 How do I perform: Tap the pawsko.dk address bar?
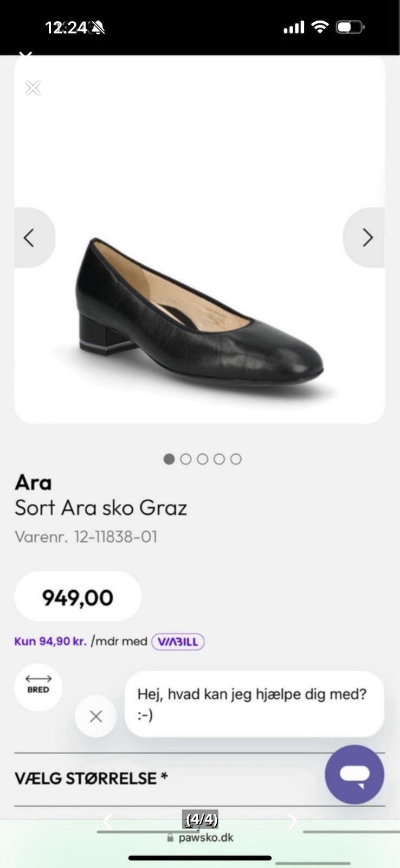pyautogui.click(x=201, y=838)
